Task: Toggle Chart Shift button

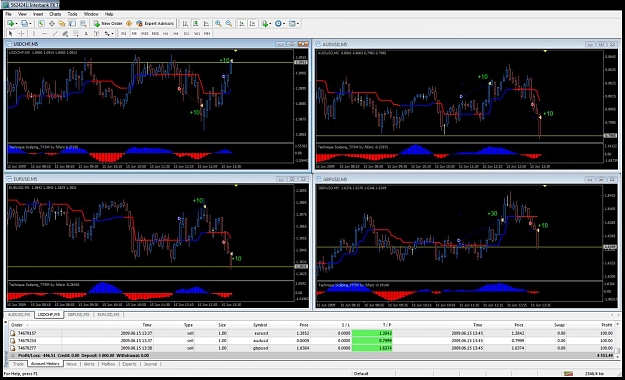Action: (252, 24)
